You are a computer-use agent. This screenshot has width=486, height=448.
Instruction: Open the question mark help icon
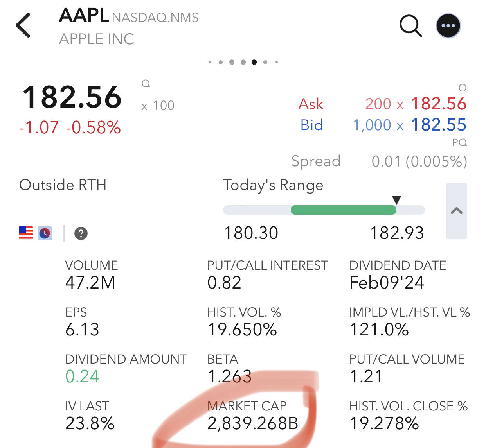coord(81,233)
